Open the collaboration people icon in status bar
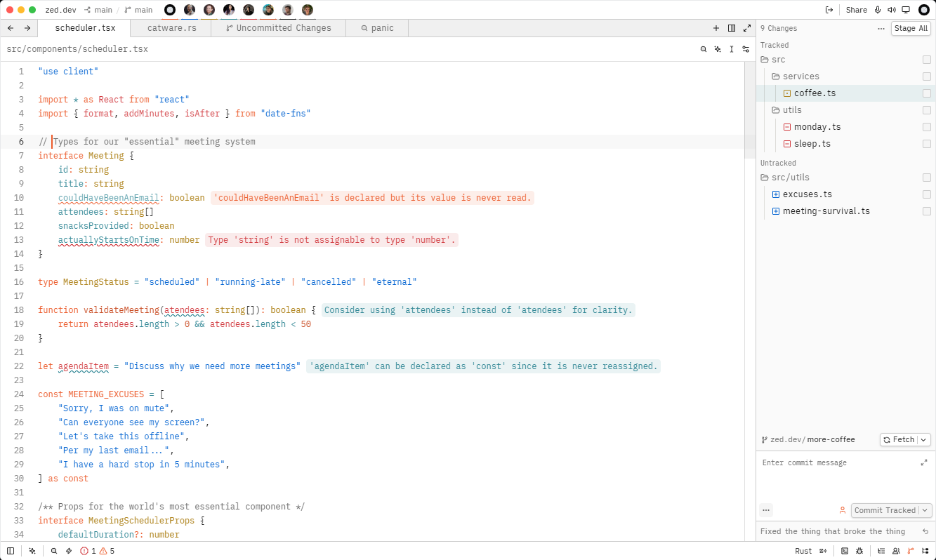Viewport: 936px width, 560px height. pos(896,551)
